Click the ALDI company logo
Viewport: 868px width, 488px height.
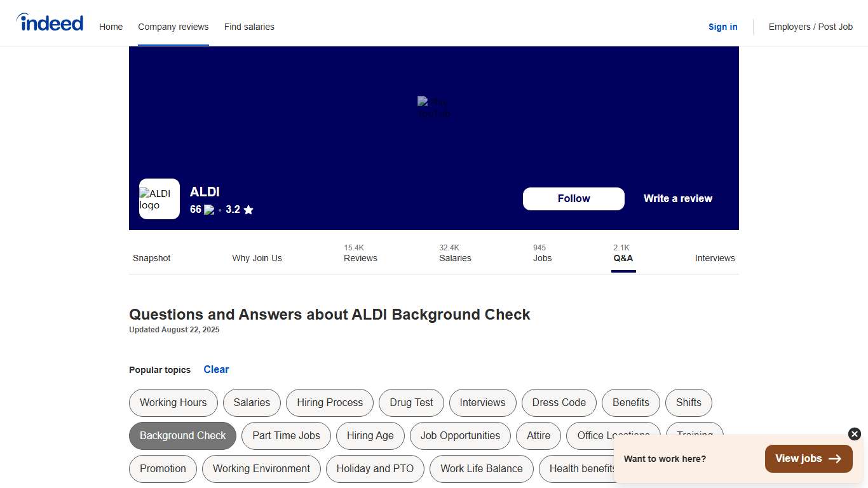point(159,199)
